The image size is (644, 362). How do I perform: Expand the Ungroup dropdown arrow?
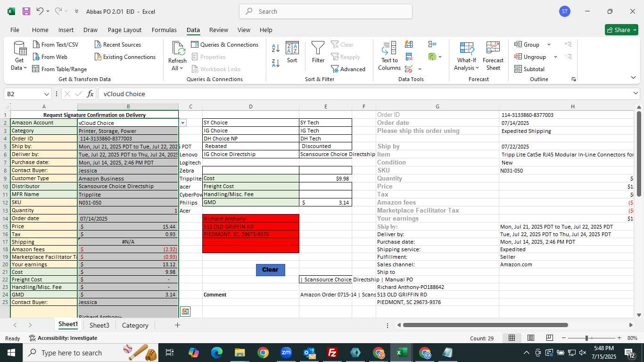coord(555,57)
